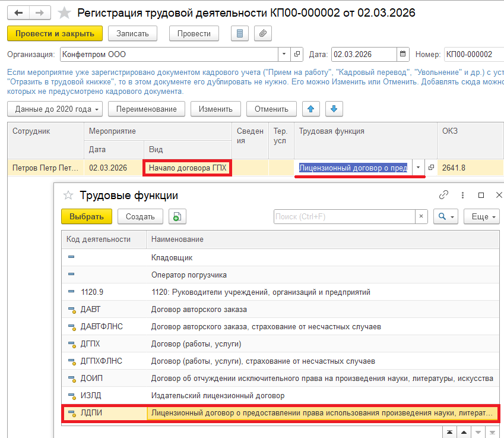
Task: Open selected Трудовая функция item form
Action: click(x=431, y=168)
